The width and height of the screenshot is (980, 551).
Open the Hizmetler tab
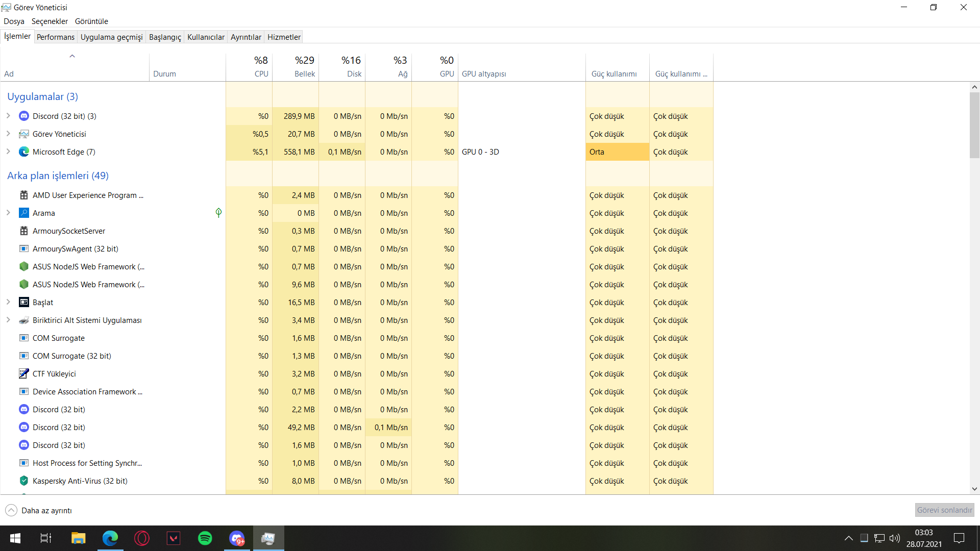tap(284, 37)
